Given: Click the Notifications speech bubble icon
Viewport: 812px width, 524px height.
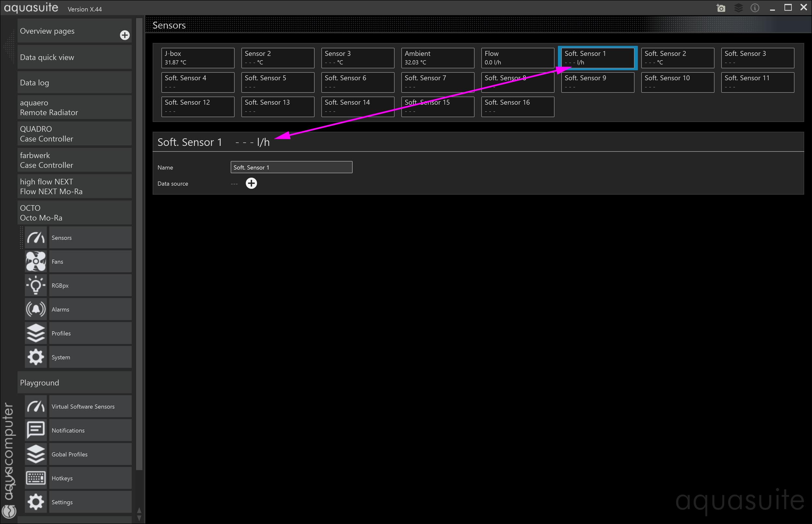Looking at the screenshot, I should 36,430.
